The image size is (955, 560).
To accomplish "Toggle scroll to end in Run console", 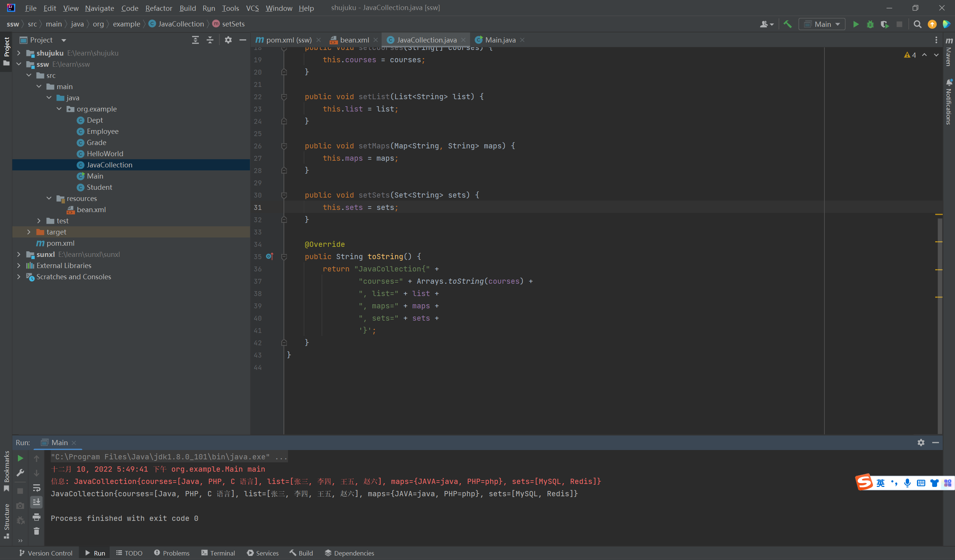I will (37, 502).
